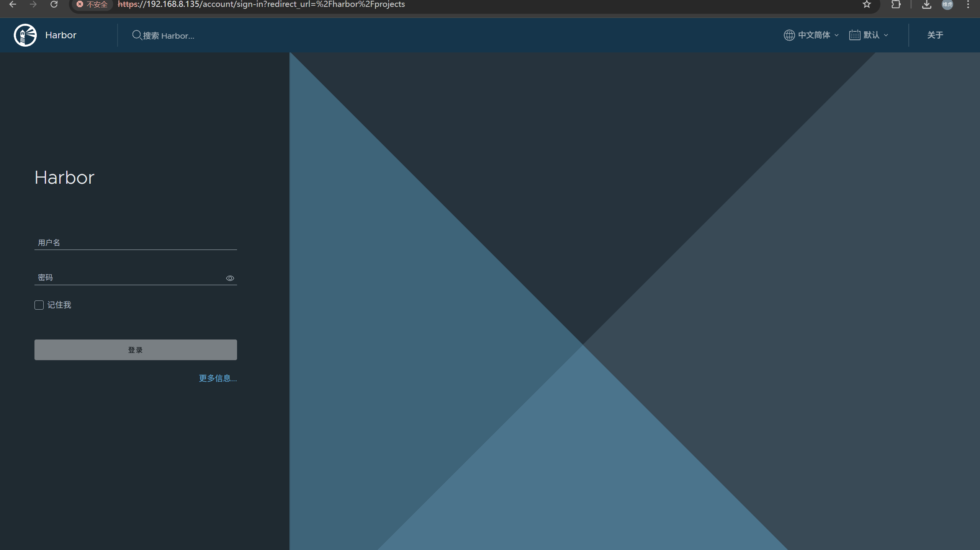980x550 pixels.
Task: Open the browser profile avatar
Action: pyautogui.click(x=947, y=4)
